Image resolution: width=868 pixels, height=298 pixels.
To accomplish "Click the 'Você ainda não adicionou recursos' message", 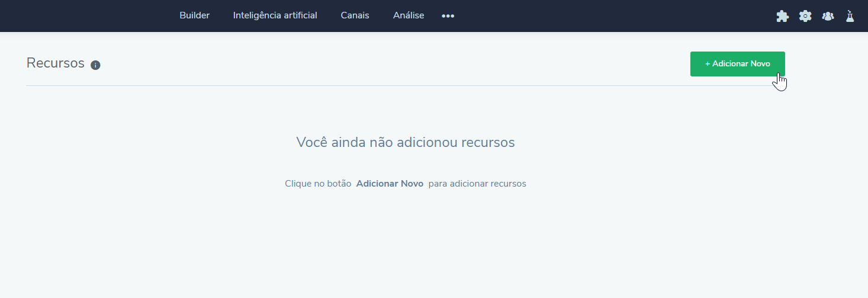I will pyautogui.click(x=405, y=142).
